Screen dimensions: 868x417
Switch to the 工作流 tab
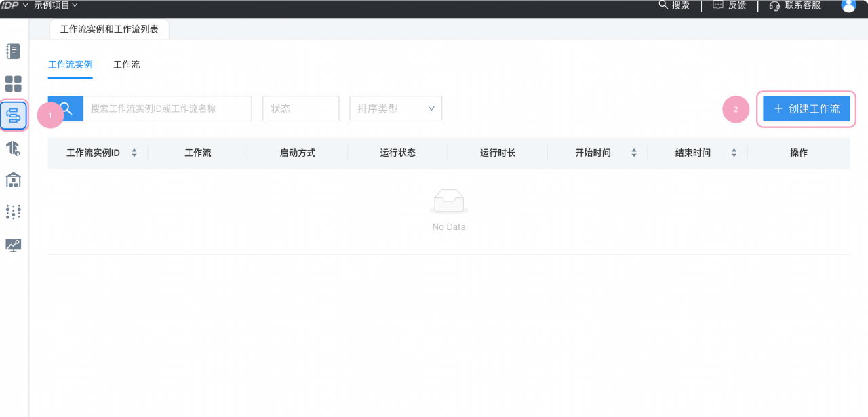tap(127, 65)
